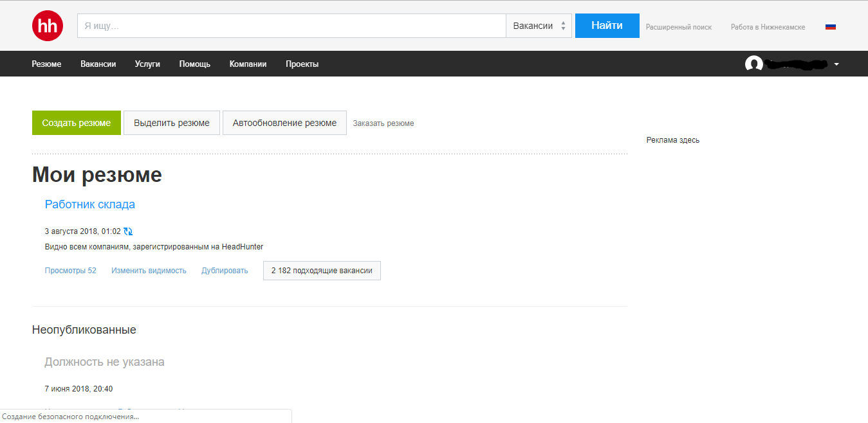The image size is (868, 423).
Task: Click the green Создать резюме button
Action: click(x=77, y=123)
